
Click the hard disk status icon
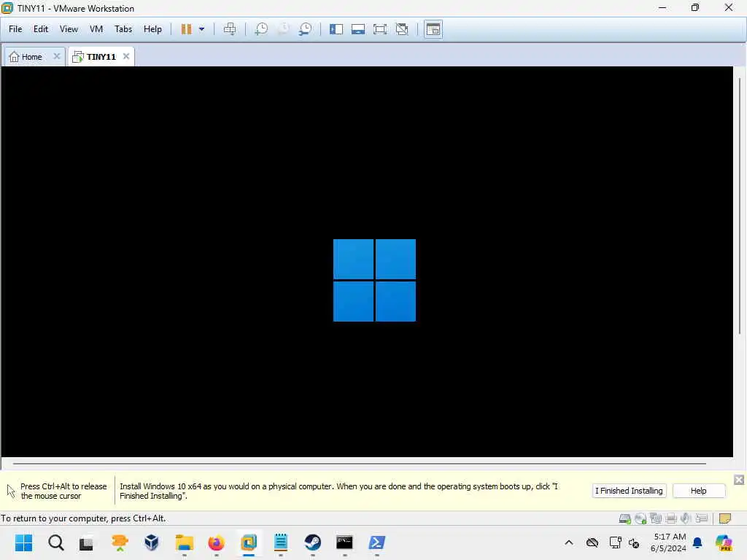[x=624, y=518]
